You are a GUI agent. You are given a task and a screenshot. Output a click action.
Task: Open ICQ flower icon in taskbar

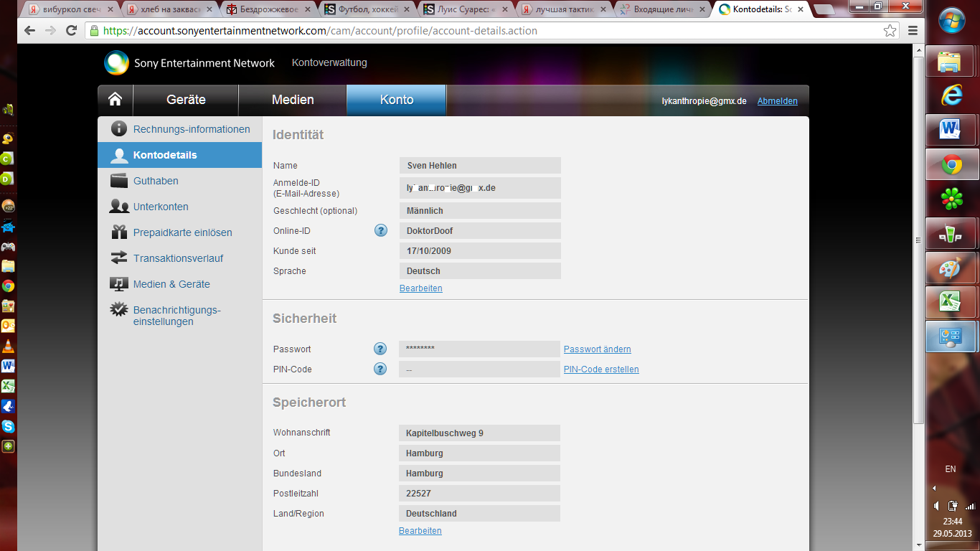tap(951, 199)
